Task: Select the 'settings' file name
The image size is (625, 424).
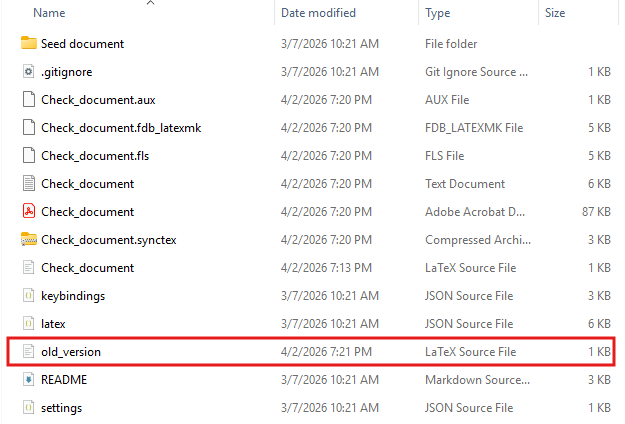Action: (61, 408)
